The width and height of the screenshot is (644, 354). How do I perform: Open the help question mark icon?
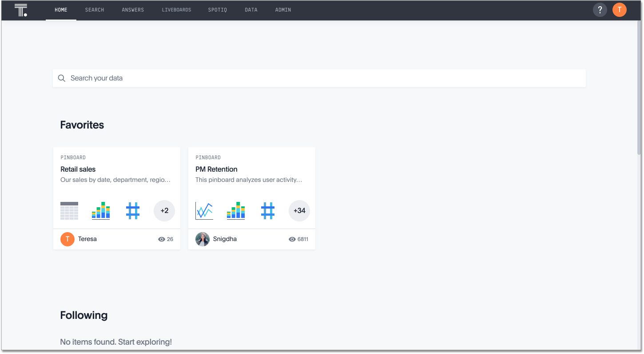(x=600, y=9)
